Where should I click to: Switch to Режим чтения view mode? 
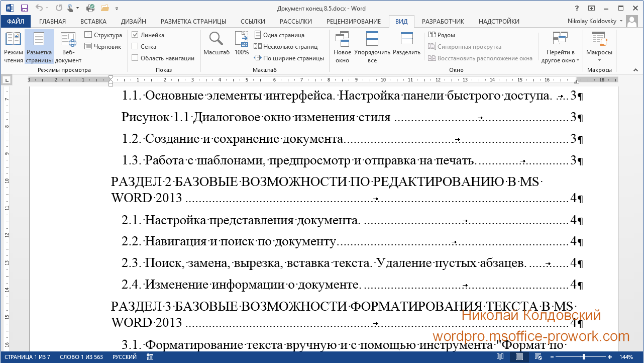(13, 47)
